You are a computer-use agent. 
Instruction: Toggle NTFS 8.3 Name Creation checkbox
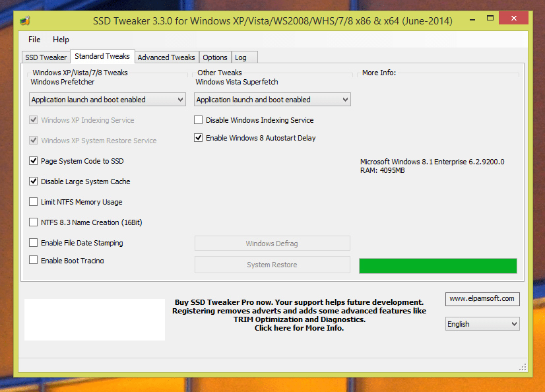pyautogui.click(x=34, y=222)
